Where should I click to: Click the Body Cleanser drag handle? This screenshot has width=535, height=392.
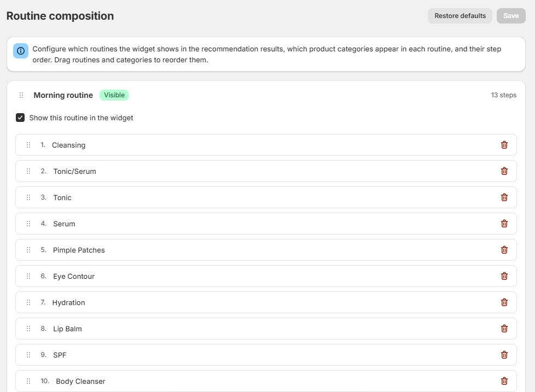point(28,381)
